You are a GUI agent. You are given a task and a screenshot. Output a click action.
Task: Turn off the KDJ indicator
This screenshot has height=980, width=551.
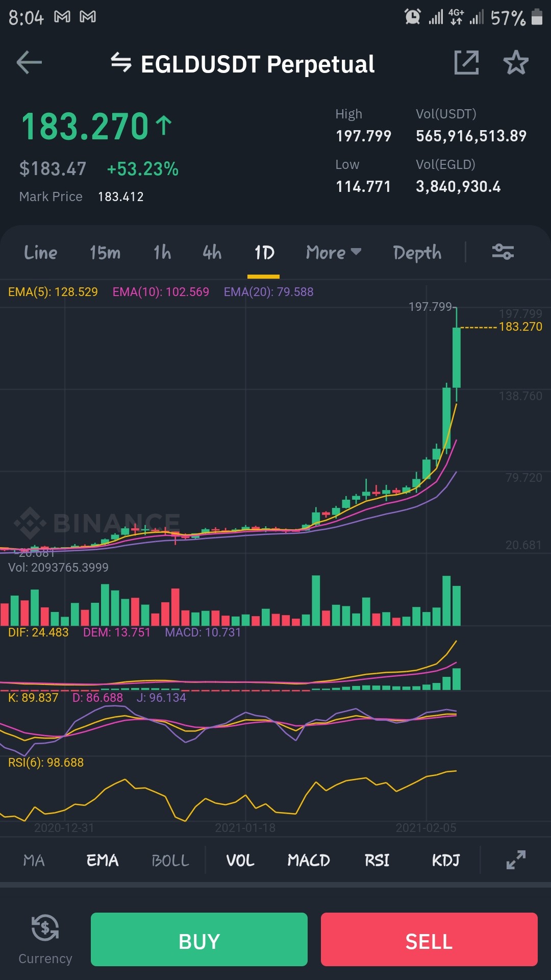pyautogui.click(x=446, y=861)
